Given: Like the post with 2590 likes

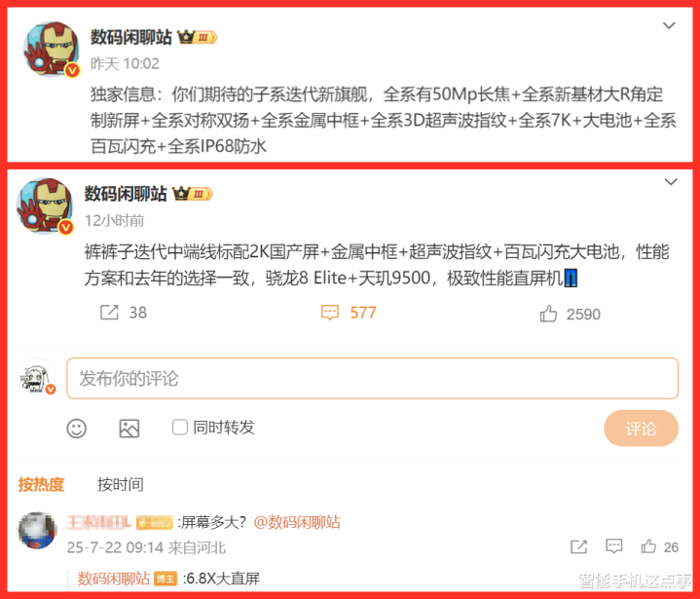Looking at the screenshot, I should pos(548,314).
